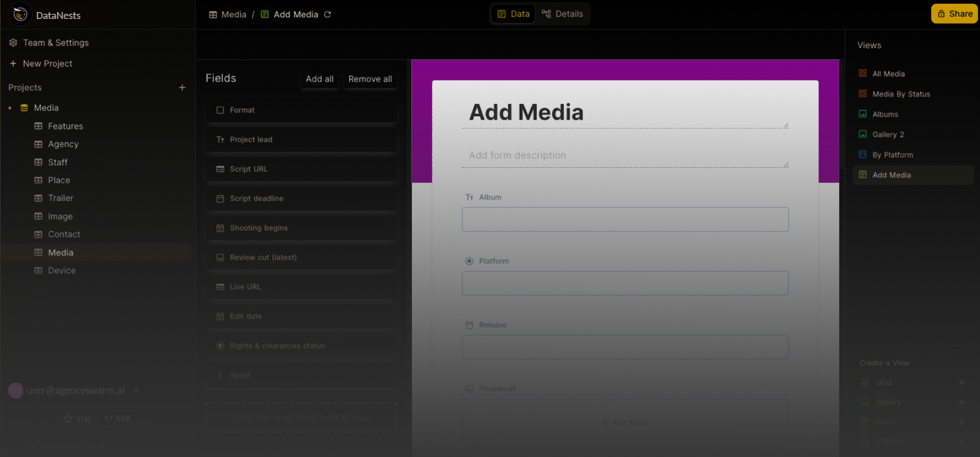This screenshot has height=457, width=980.
Task: Add a new Grid view
Action: click(x=961, y=383)
